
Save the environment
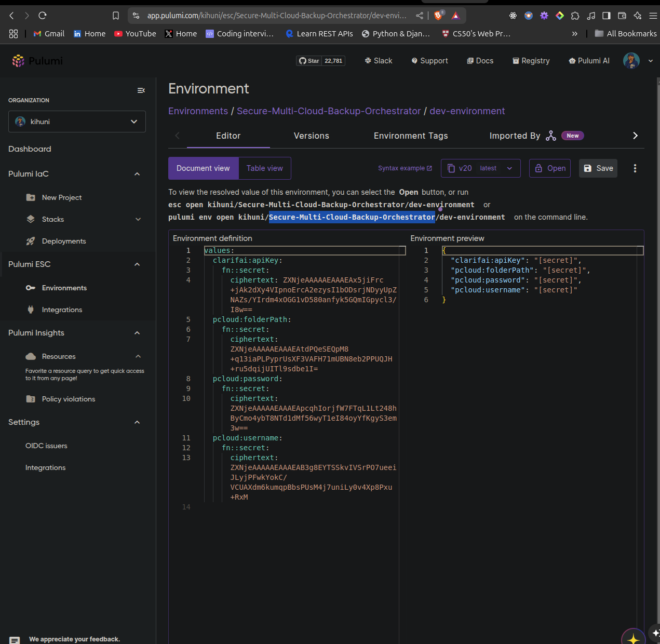[598, 168]
